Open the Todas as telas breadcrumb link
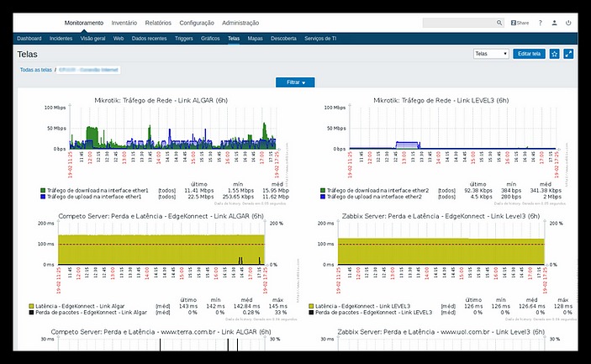The width and height of the screenshot is (591, 364). click(34, 70)
